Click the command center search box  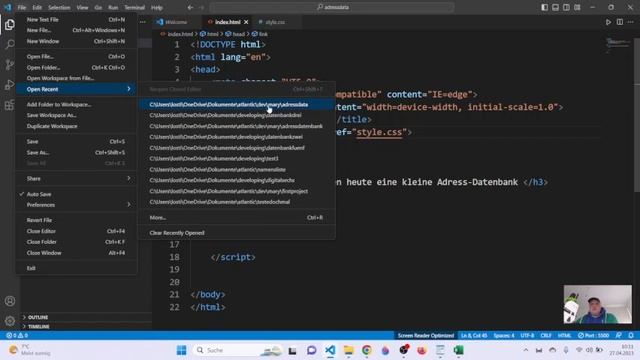coord(332,7)
